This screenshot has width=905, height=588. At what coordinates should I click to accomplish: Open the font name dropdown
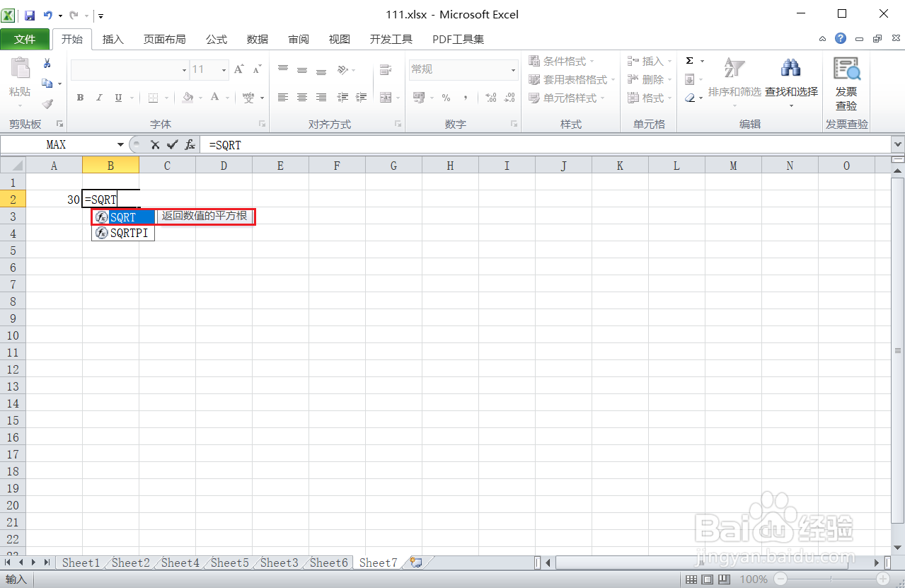[x=185, y=69]
